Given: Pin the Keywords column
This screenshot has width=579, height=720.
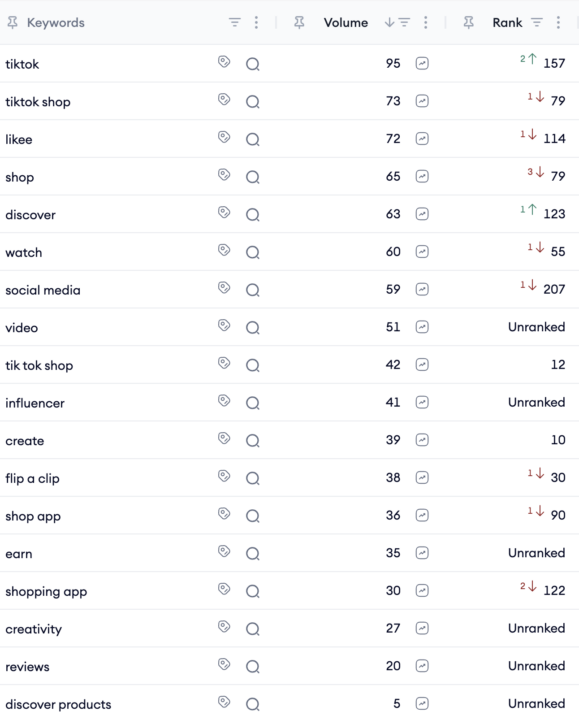Looking at the screenshot, I should [12, 22].
